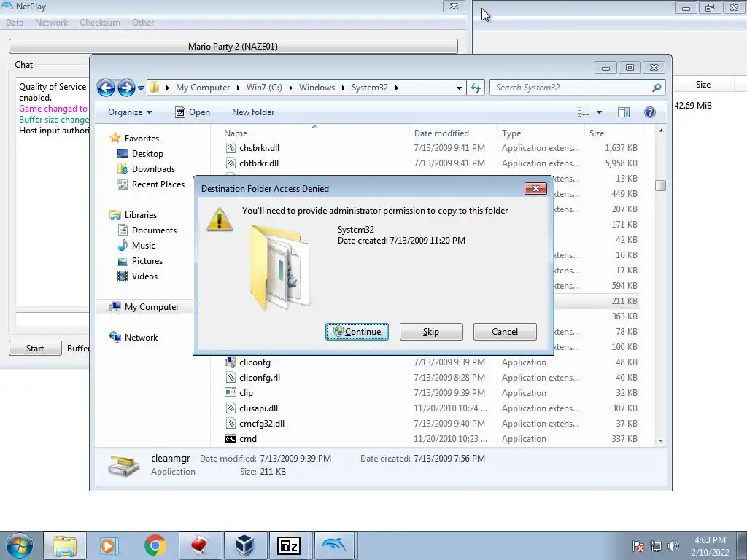Go forward in the Explorer window
Viewport: 747px width, 560px height.
point(126,87)
